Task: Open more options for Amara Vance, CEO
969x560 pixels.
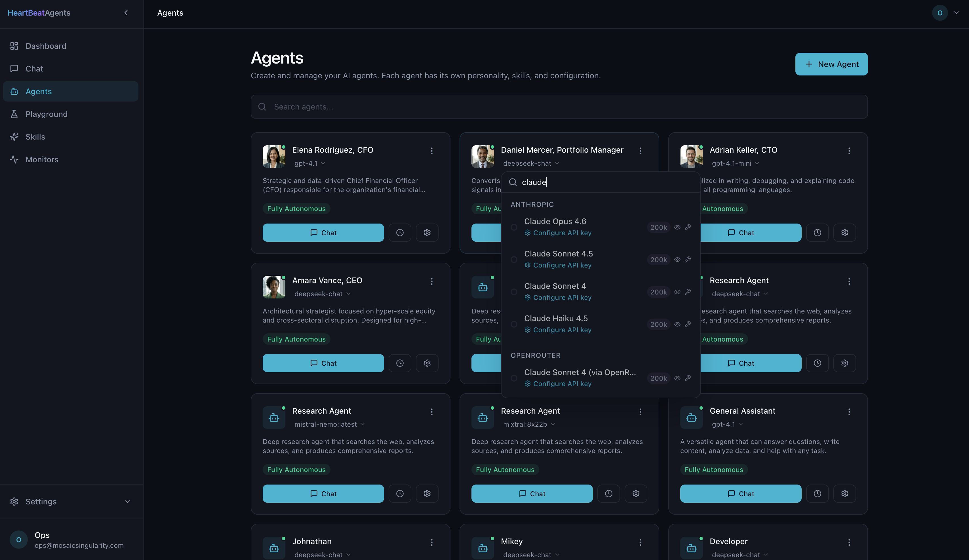Action: coord(431,281)
